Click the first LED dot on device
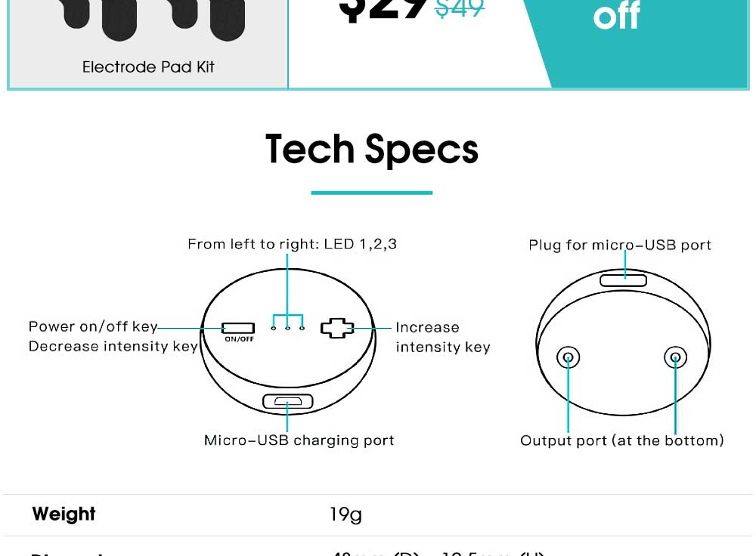Viewport: 756px width, 556px height. click(274, 328)
